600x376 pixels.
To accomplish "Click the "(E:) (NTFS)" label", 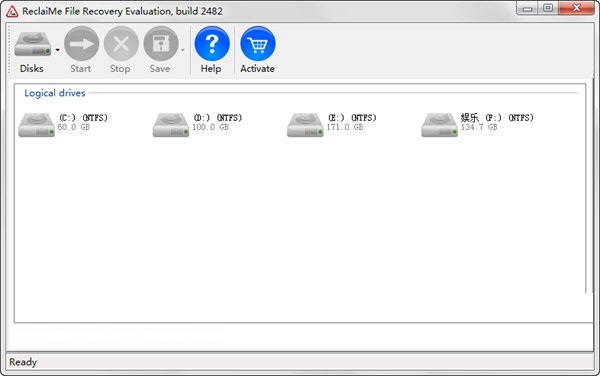I will click(x=352, y=117).
